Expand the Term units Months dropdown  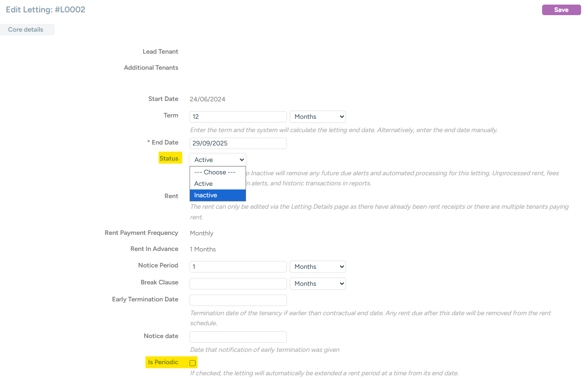(x=318, y=117)
